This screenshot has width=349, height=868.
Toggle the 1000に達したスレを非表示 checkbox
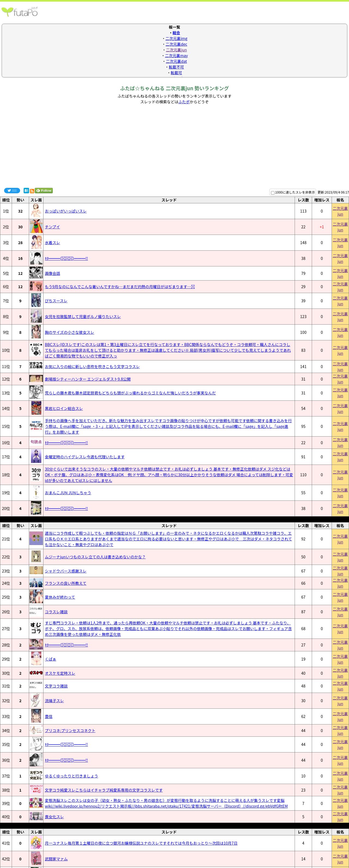pos(273,193)
